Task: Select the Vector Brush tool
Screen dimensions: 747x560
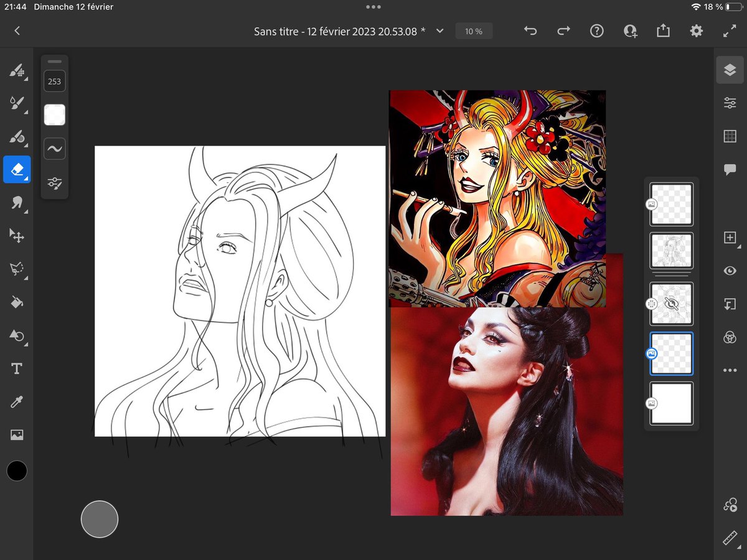Action: 17,136
